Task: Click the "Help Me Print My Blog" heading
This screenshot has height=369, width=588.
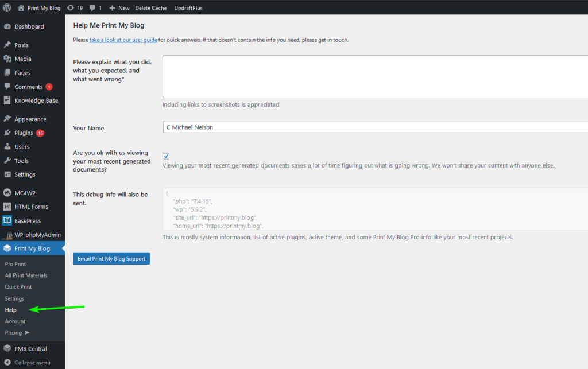Action: click(x=109, y=25)
